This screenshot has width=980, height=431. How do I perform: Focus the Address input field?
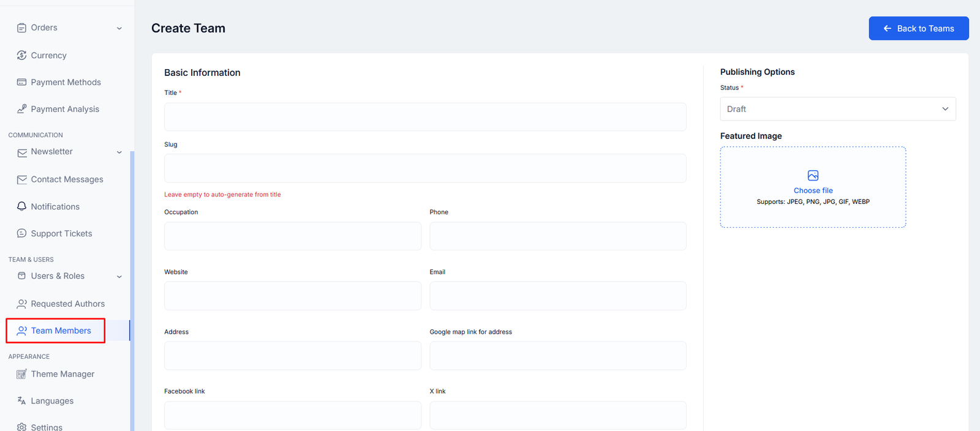[293, 356]
